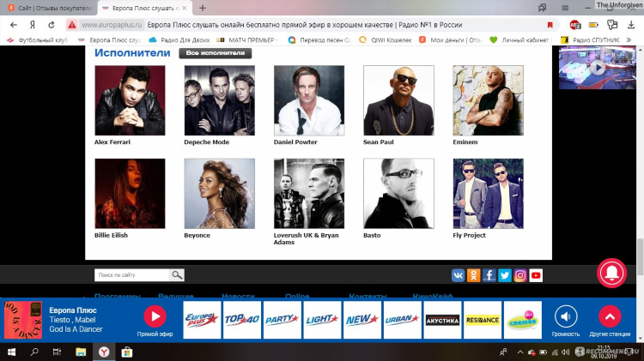Viewport: 644px width, 361px height.
Task: Open the browser menu hamburger icon
Action: click(565, 8)
